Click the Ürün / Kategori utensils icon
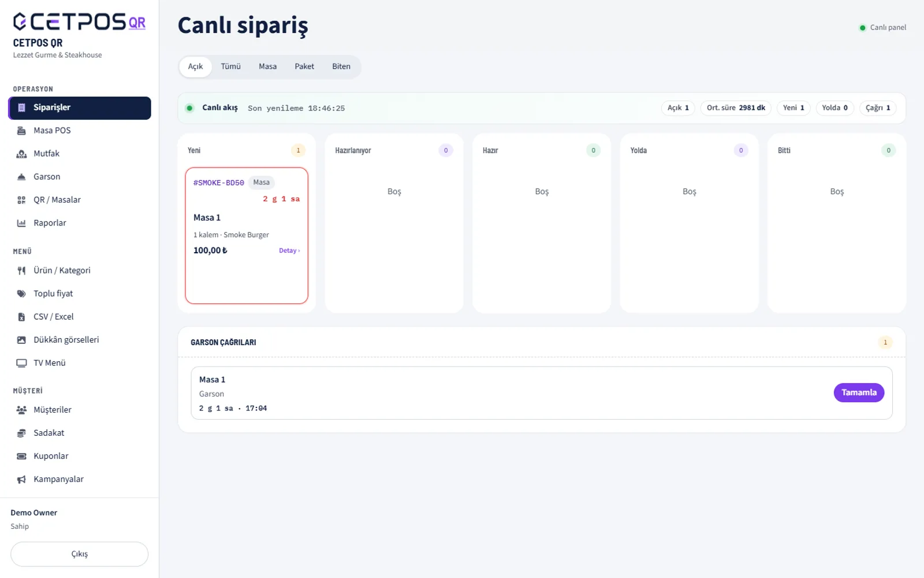Image resolution: width=924 pixels, height=578 pixels. click(21, 271)
